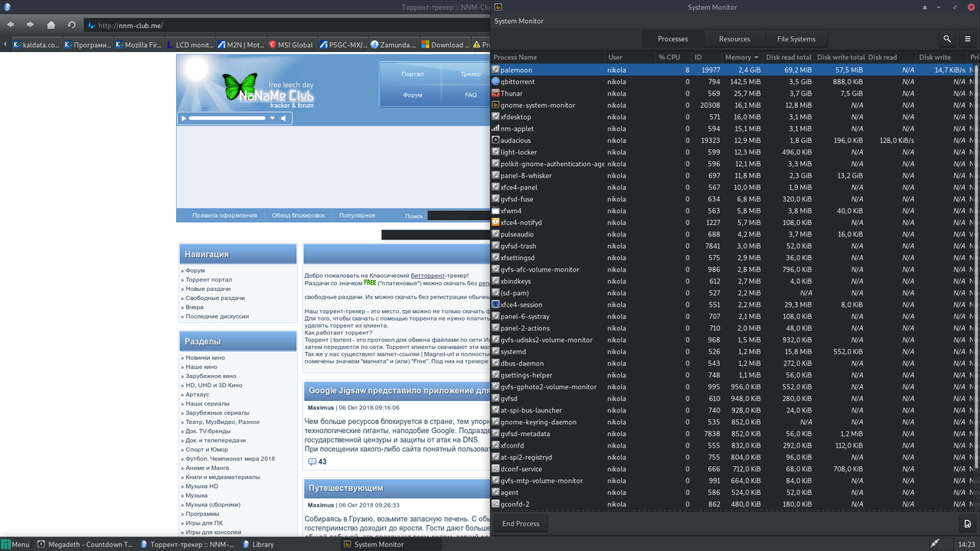Select the palemoon process icon
The width and height of the screenshot is (980, 551).
(x=495, y=70)
